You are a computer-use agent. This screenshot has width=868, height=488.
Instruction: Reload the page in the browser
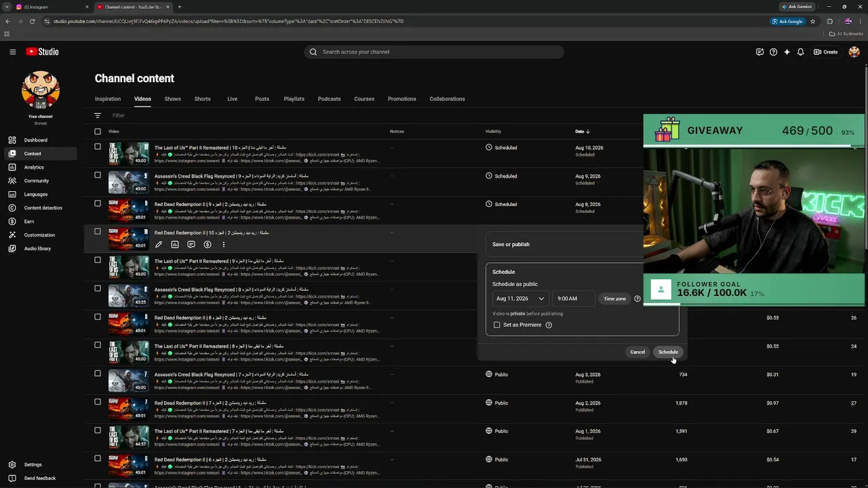33,22
